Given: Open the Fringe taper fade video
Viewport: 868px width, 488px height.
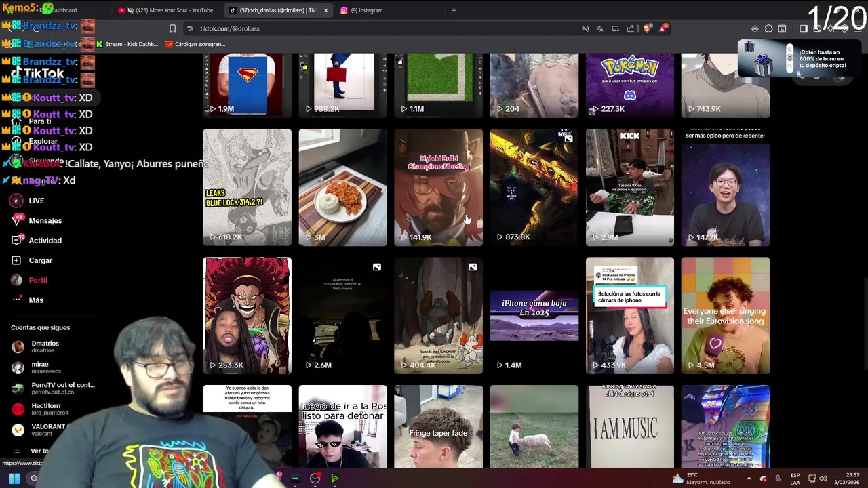Looking at the screenshot, I should coord(438,426).
